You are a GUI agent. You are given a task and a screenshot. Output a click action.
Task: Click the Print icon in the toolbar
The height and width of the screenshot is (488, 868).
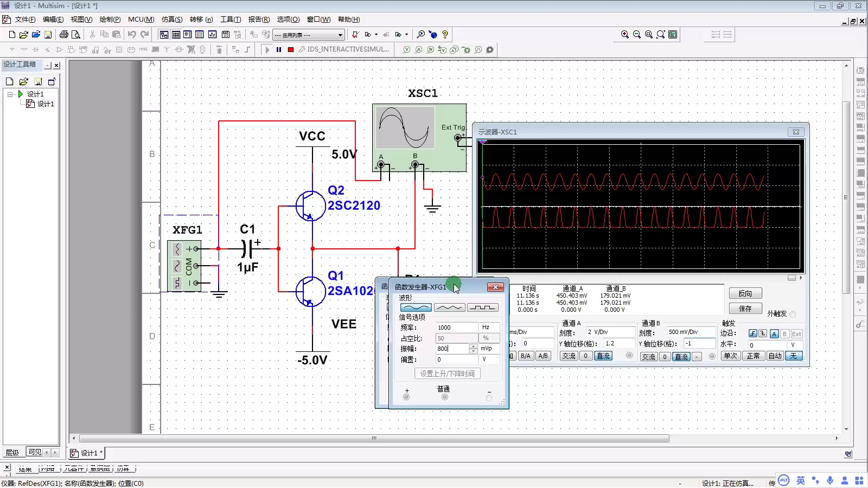64,35
